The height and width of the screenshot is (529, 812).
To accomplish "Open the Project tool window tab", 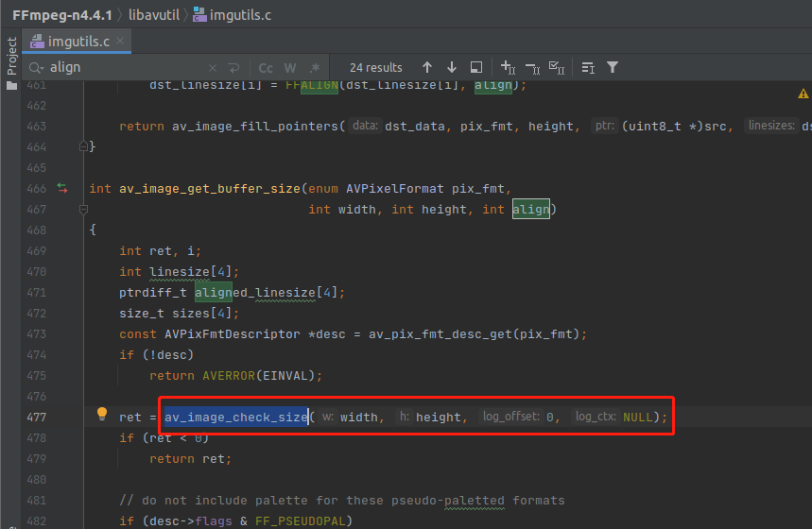I will [x=11, y=57].
